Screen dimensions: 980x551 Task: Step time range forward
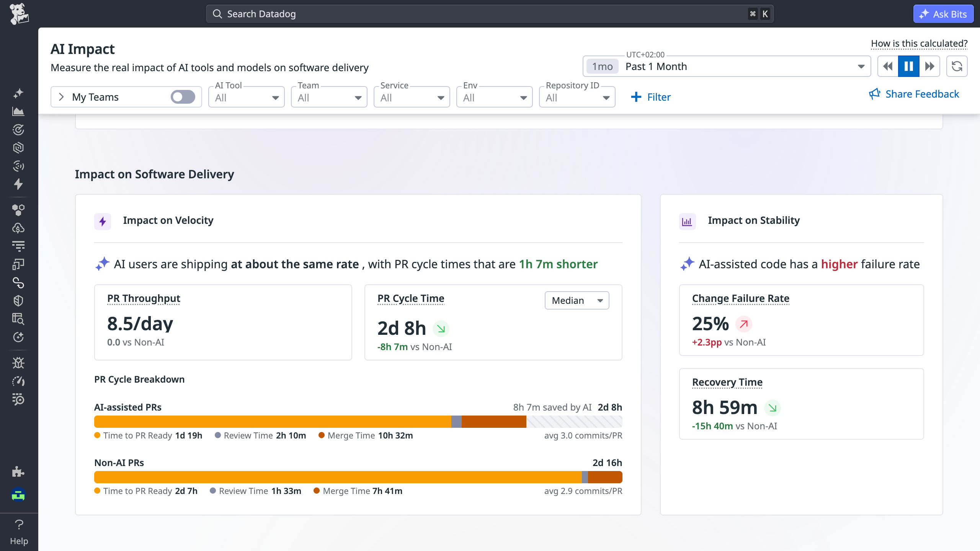pyautogui.click(x=929, y=66)
